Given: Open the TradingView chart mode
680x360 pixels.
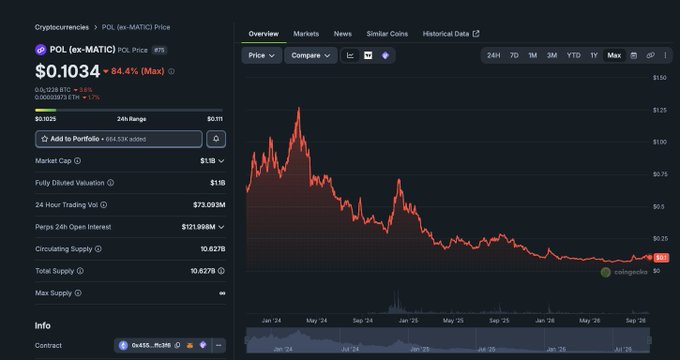Looking at the screenshot, I should click(368, 56).
